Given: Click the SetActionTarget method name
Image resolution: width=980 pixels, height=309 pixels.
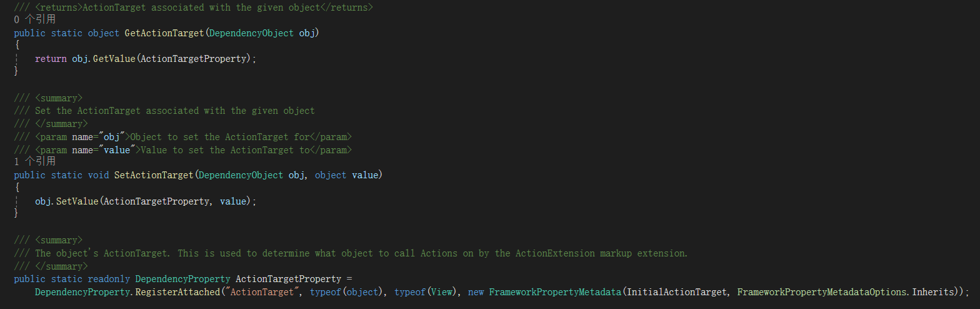Looking at the screenshot, I should [x=154, y=175].
